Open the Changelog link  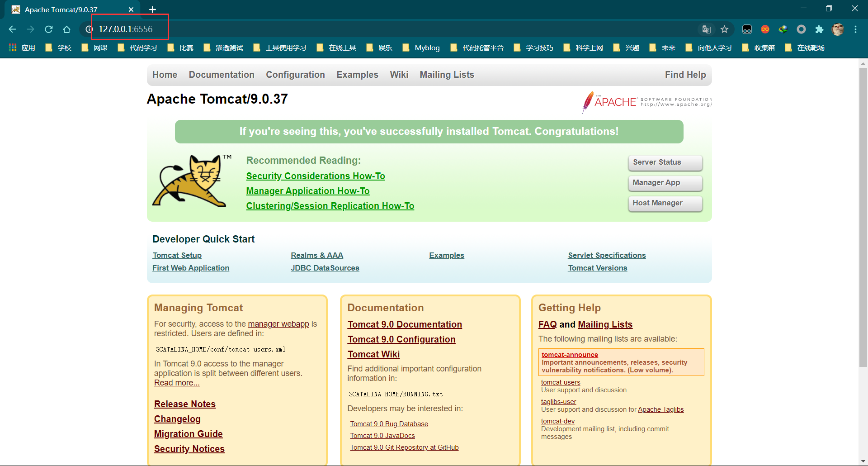click(177, 419)
